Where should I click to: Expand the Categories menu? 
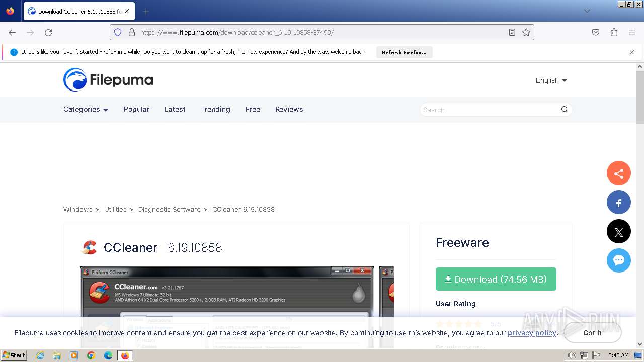click(x=86, y=109)
